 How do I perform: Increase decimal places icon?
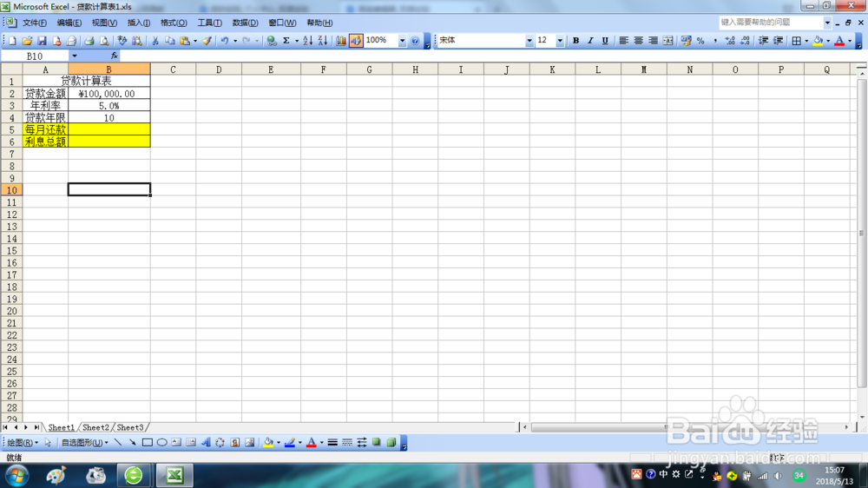coord(730,41)
